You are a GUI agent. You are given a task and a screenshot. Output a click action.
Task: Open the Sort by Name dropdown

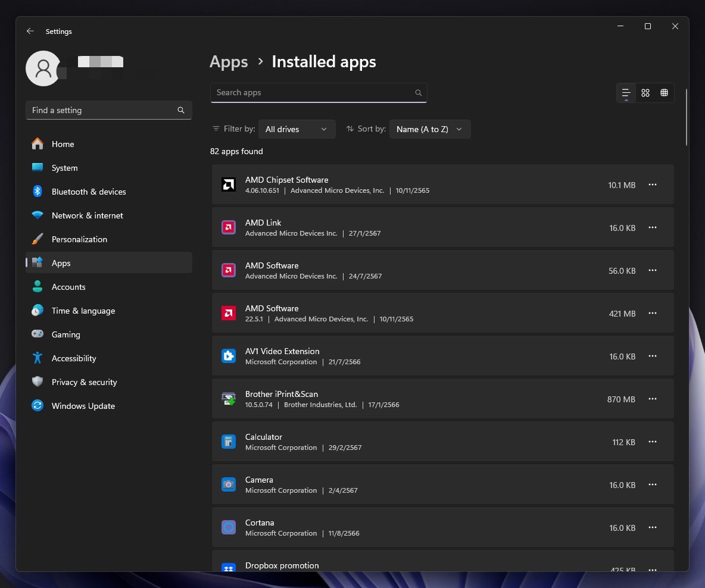430,129
